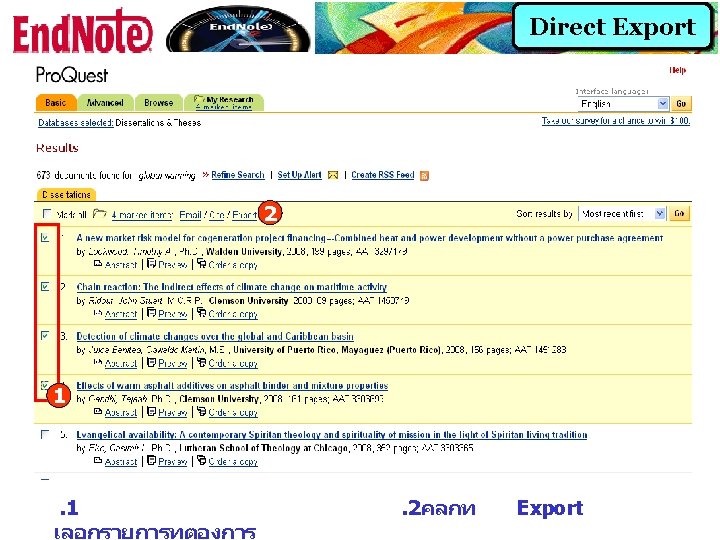Open the Databases selected link

[76, 123]
